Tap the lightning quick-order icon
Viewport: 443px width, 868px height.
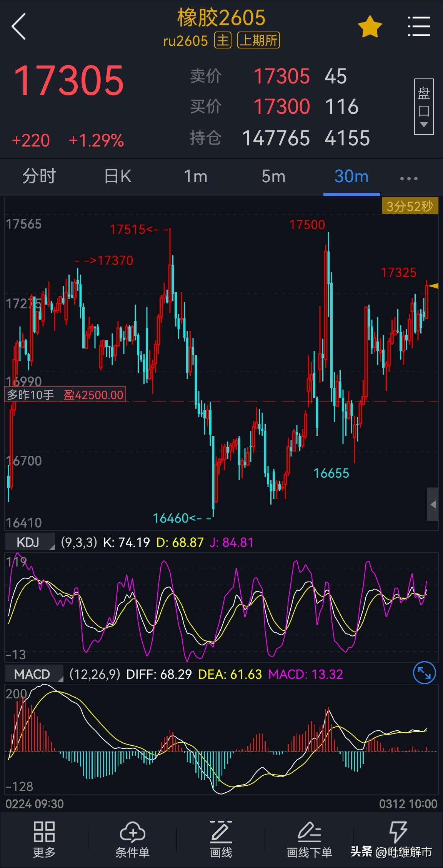pos(398,832)
